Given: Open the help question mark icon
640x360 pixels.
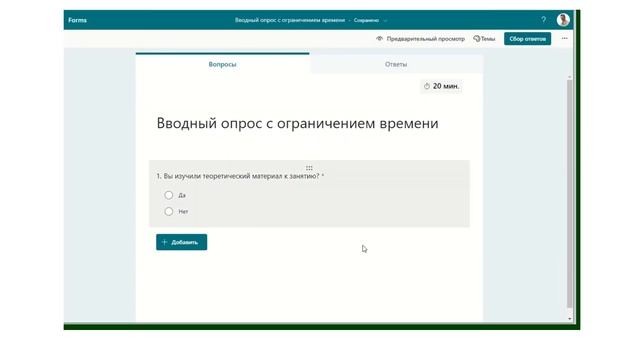Looking at the screenshot, I should [x=543, y=20].
